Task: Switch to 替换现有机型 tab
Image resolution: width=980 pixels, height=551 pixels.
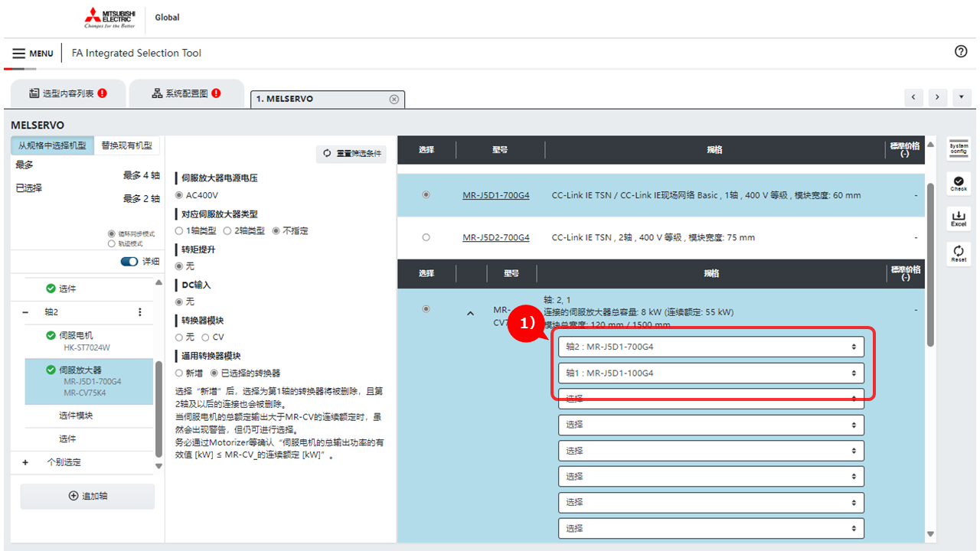Action: click(x=126, y=145)
